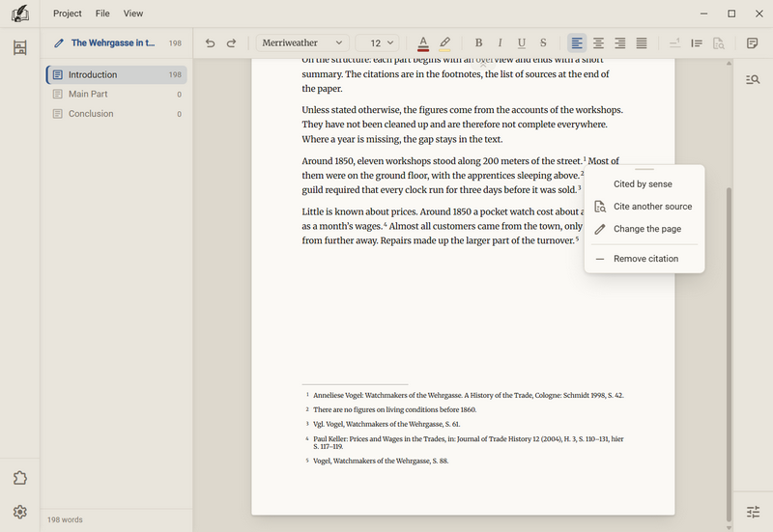This screenshot has height=532, width=773.
Task: Click the Introduction document icon
Action: click(58, 75)
